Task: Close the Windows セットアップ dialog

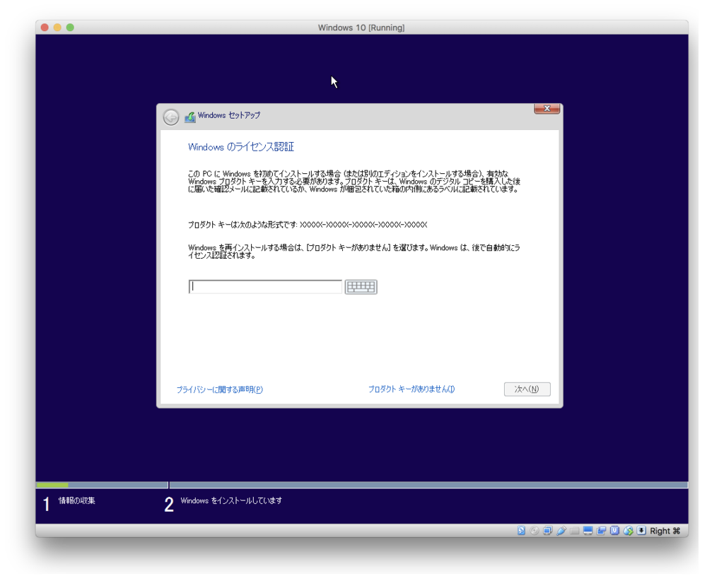Action: [547, 108]
